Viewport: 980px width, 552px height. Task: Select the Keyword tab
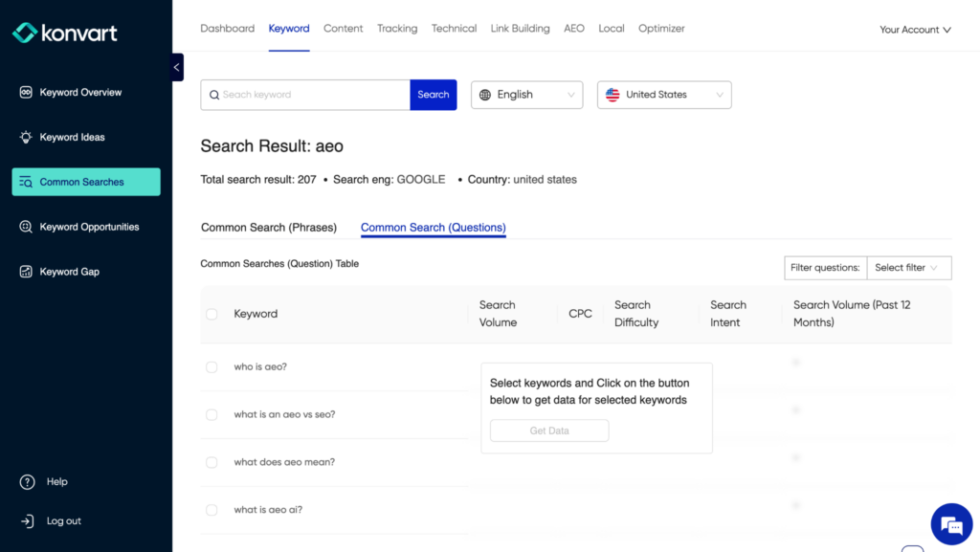(x=289, y=29)
